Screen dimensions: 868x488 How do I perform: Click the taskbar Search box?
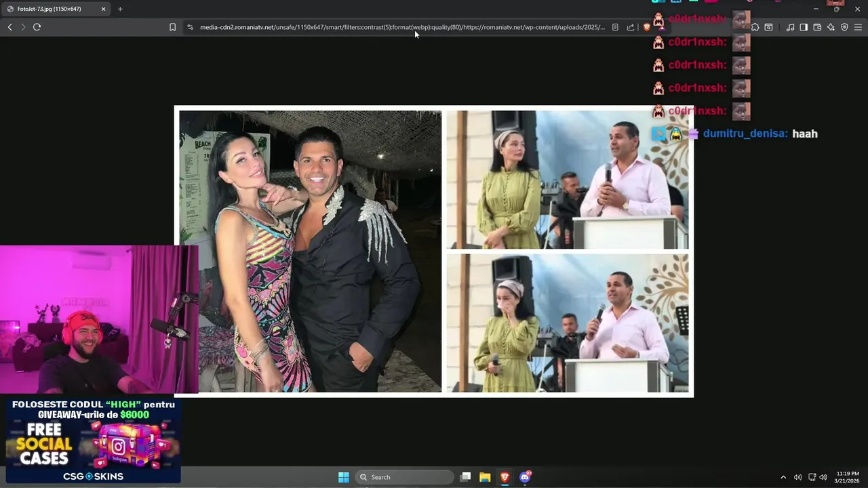click(x=404, y=477)
